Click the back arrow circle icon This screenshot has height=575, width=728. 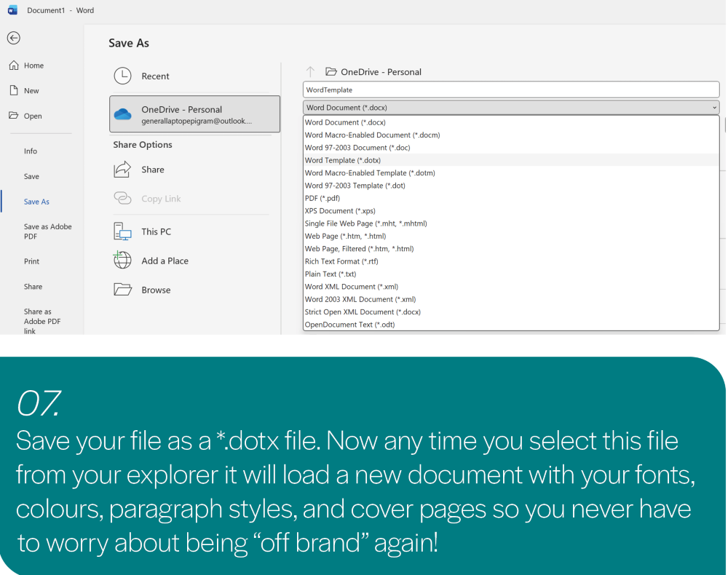click(x=13, y=38)
